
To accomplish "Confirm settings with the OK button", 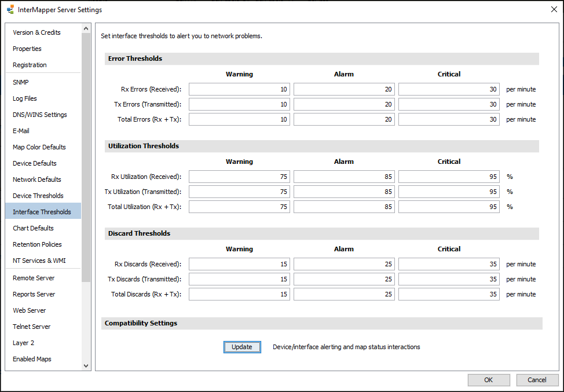I will (x=489, y=380).
